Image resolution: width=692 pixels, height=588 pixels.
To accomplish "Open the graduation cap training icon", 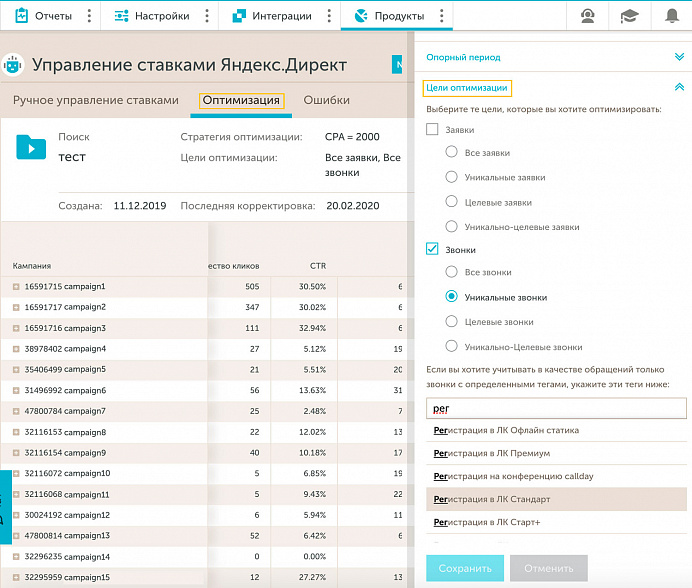I will [x=629, y=16].
